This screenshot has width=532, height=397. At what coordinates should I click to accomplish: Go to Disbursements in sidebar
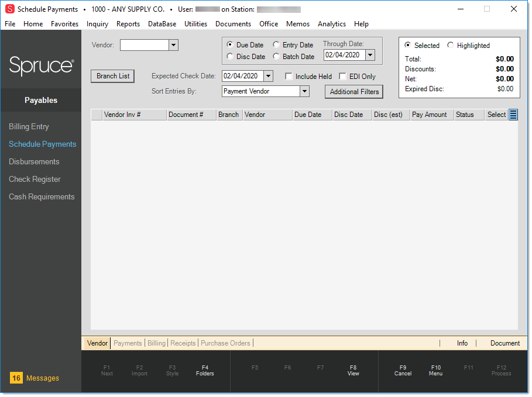click(x=35, y=163)
